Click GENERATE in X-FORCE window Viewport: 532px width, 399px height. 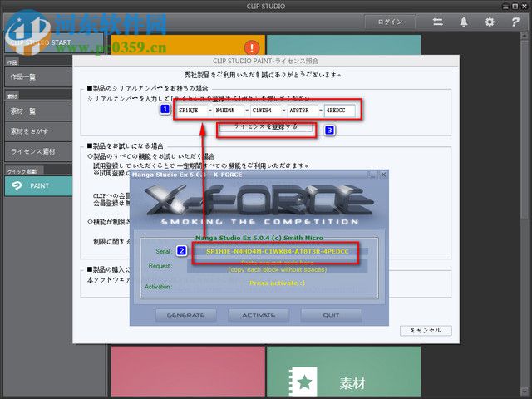(185, 315)
